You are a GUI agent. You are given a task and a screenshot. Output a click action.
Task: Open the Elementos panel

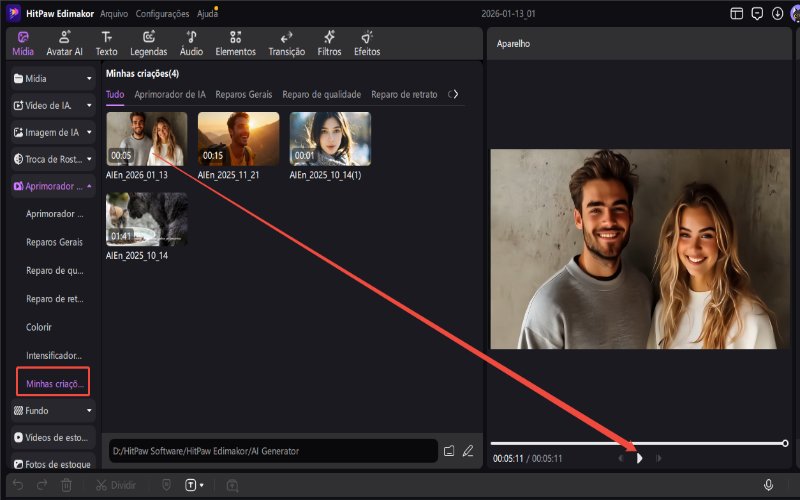[x=235, y=42]
